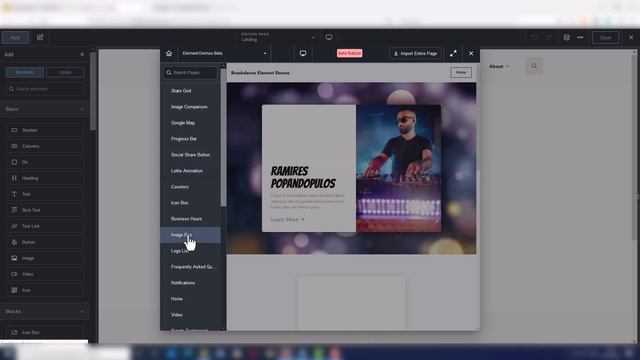Viewport: 640px width, 360px height.
Task: Select the Video page in the demo pages list
Action: click(190, 315)
